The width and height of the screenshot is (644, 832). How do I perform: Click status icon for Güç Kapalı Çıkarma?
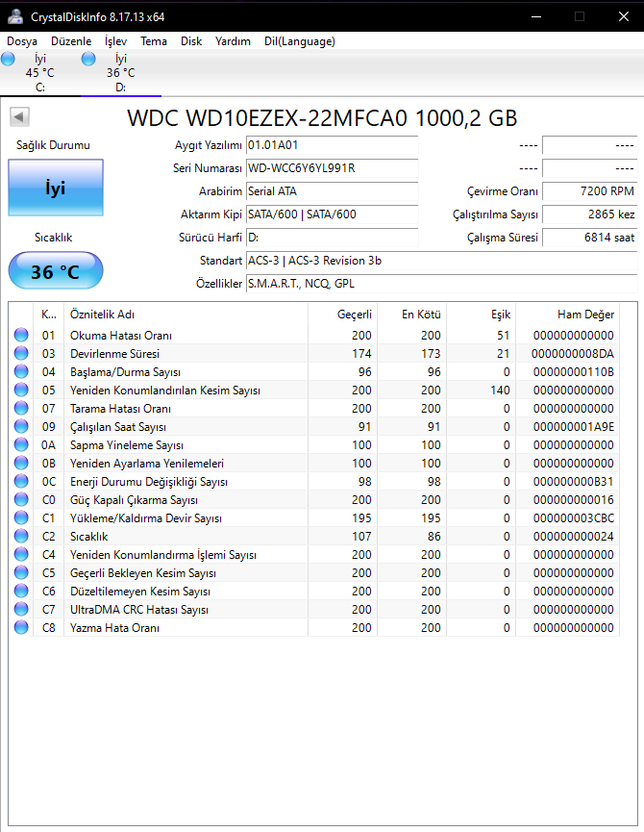click(21, 500)
